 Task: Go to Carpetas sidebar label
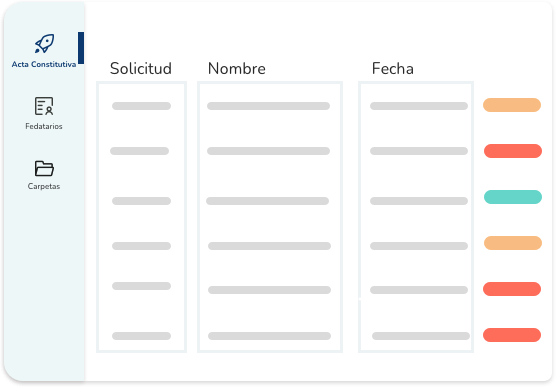point(44,186)
